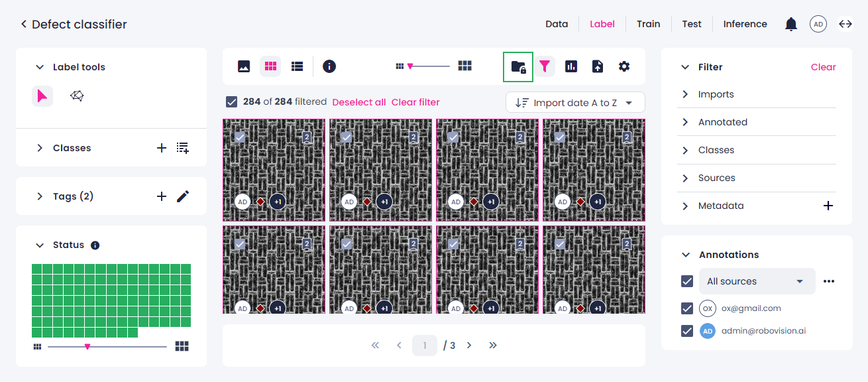Open the settings gear
This screenshot has width=868, height=382.
624,66
